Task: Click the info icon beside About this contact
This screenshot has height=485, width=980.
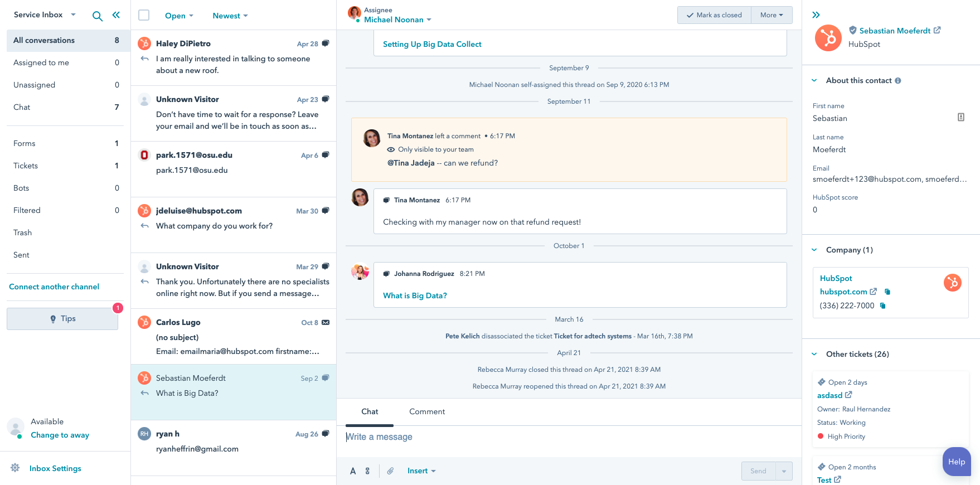Action: coord(898,81)
